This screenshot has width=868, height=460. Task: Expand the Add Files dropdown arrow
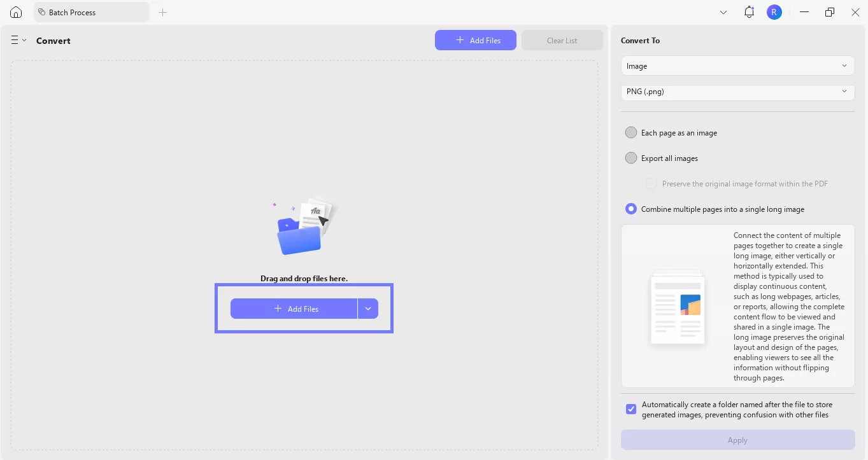click(368, 309)
